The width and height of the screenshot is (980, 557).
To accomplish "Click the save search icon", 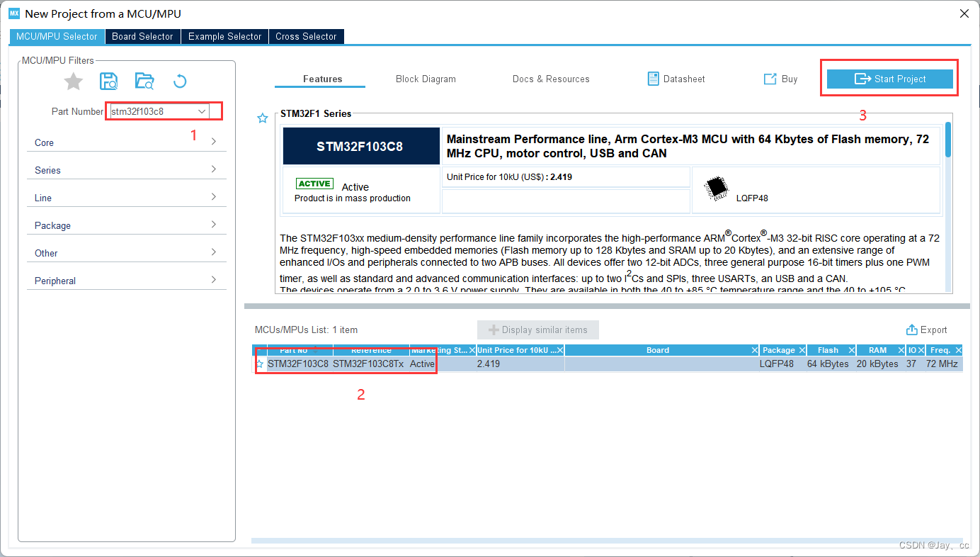I will [108, 81].
